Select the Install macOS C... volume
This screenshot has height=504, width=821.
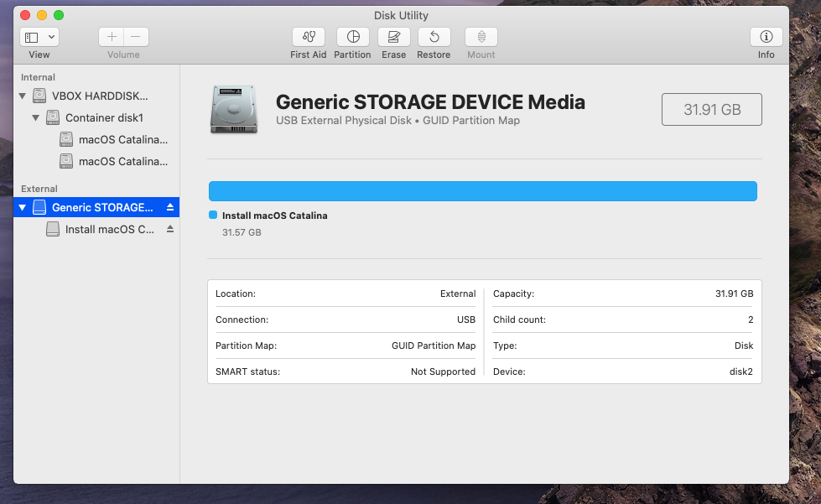pos(109,229)
